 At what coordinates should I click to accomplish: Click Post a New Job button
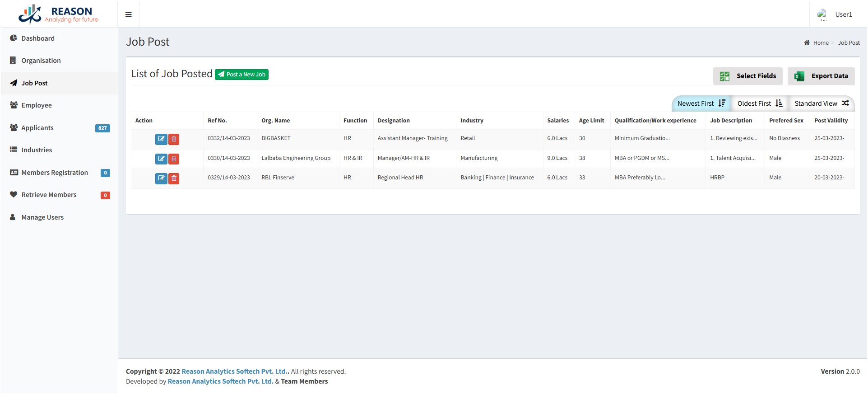pos(241,75)
